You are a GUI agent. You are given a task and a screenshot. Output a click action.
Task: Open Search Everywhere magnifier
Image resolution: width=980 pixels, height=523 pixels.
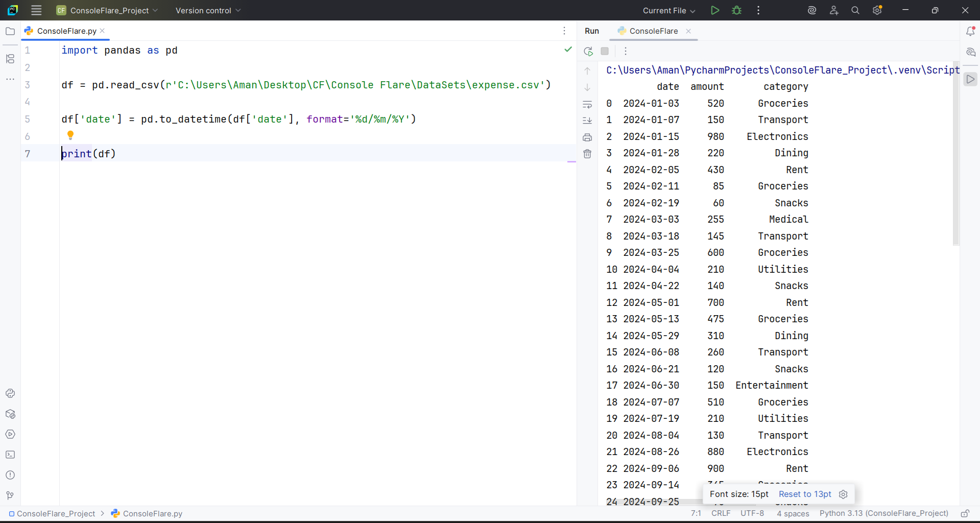(855, 10)
